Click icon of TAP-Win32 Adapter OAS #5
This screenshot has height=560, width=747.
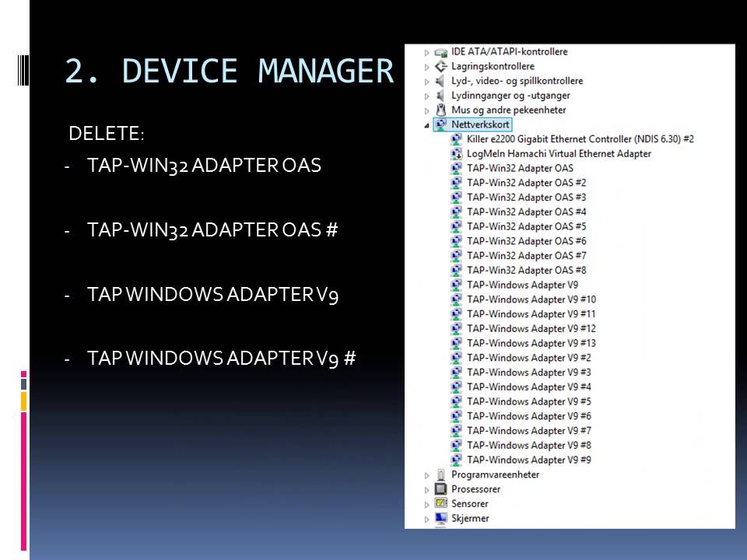pos(457,226)
